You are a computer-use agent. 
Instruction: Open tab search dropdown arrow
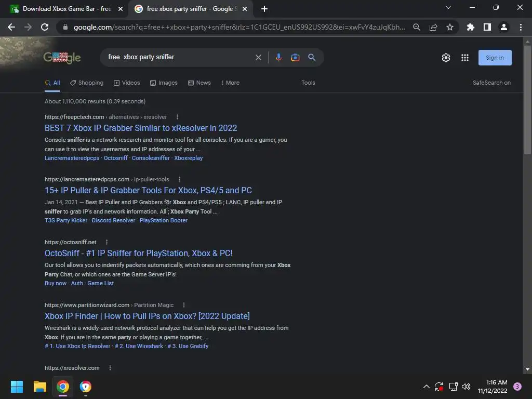point(448,7)
